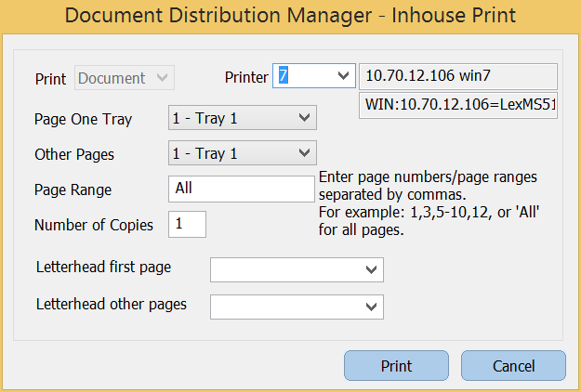Click the Document Distribution Manager title bar
This screenshot has width=581, height=392.
290,17
